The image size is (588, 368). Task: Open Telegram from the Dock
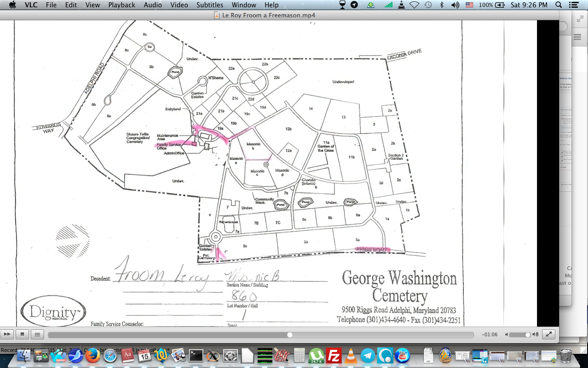(367, 356)
